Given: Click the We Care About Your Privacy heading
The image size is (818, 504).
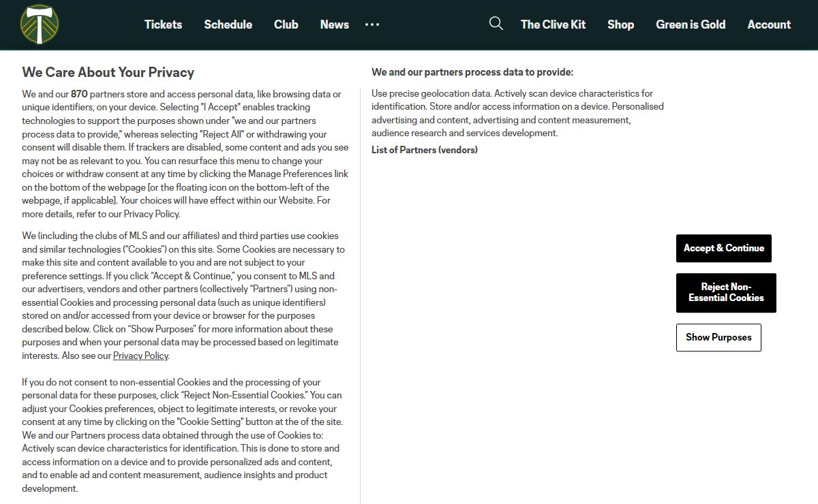Looking at the screenshot, I should coord(108,72).
